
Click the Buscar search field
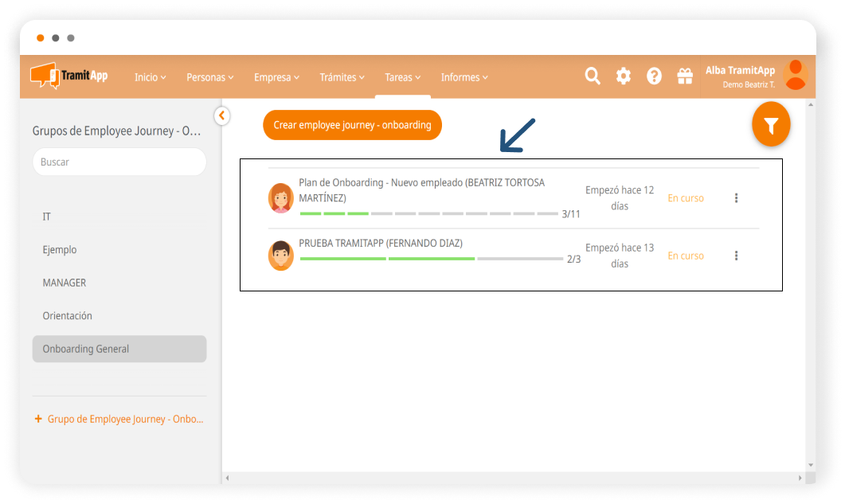pyautogui.click(x=119, y=162)
